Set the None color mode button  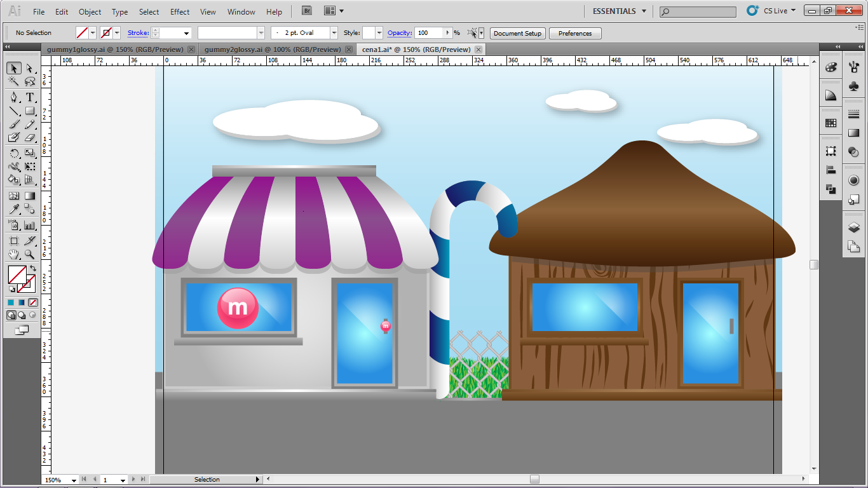[33, 302]
